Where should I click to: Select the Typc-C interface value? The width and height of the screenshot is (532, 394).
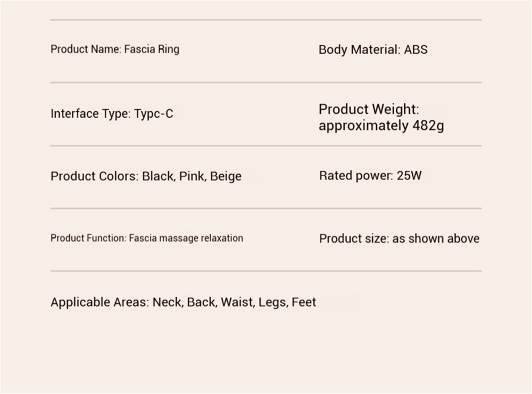tap(153, 113)
